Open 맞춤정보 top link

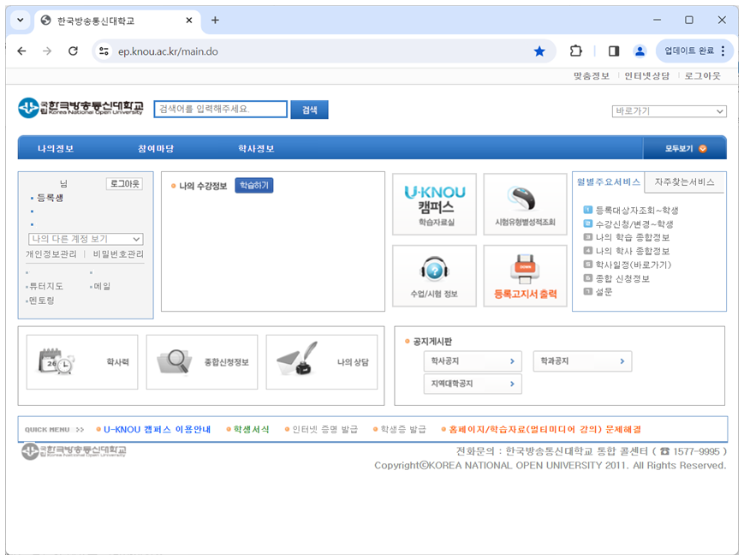point(592,76)
